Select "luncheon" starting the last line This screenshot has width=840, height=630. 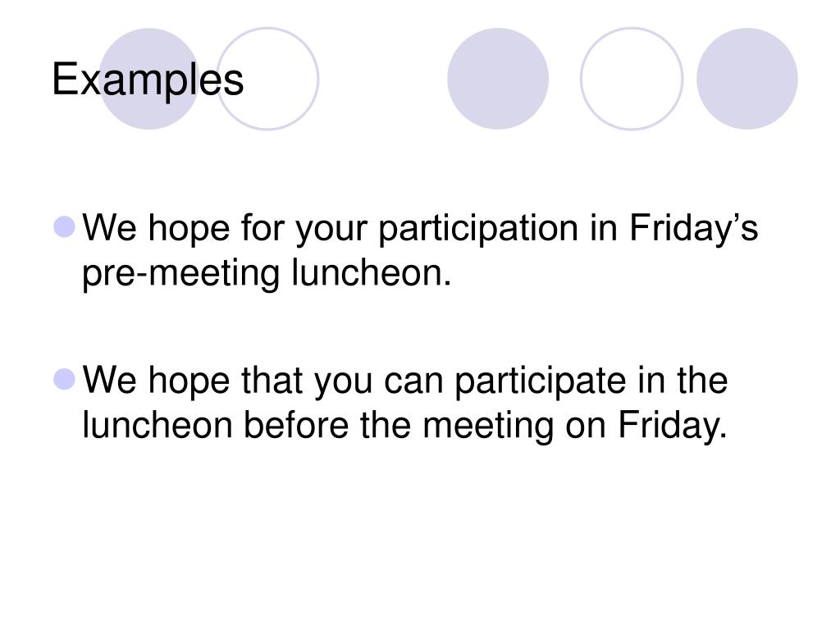[x=157, y=426]
